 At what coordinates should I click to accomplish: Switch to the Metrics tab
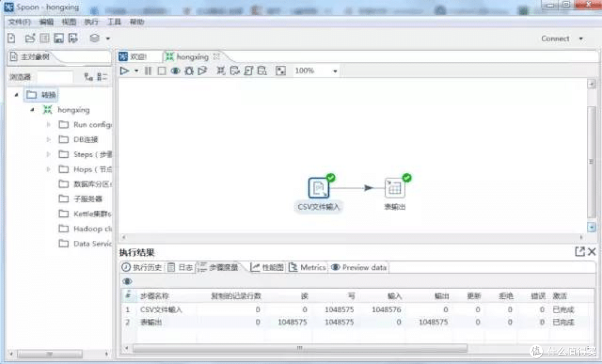(x=307, y=267)
